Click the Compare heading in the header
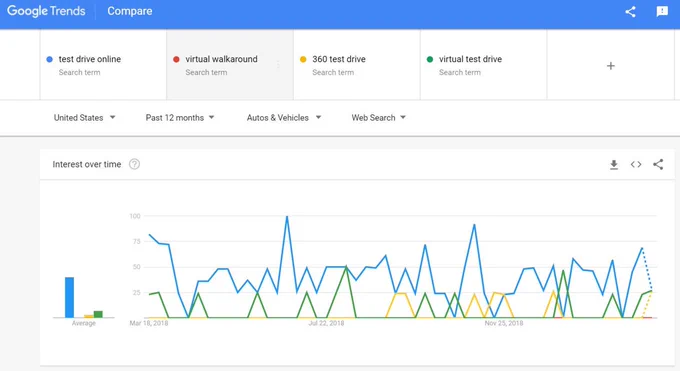 pos(130,11)
